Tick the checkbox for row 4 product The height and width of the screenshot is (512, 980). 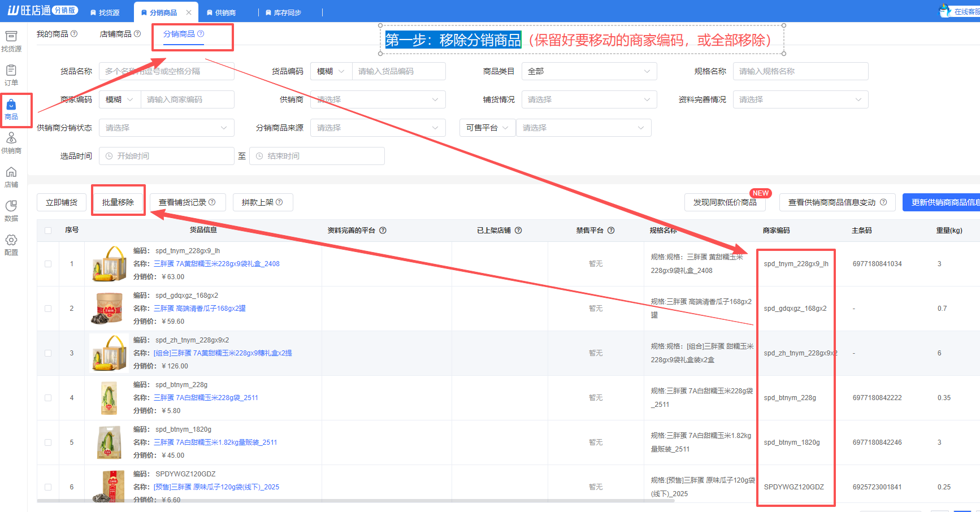coord(48,398)
